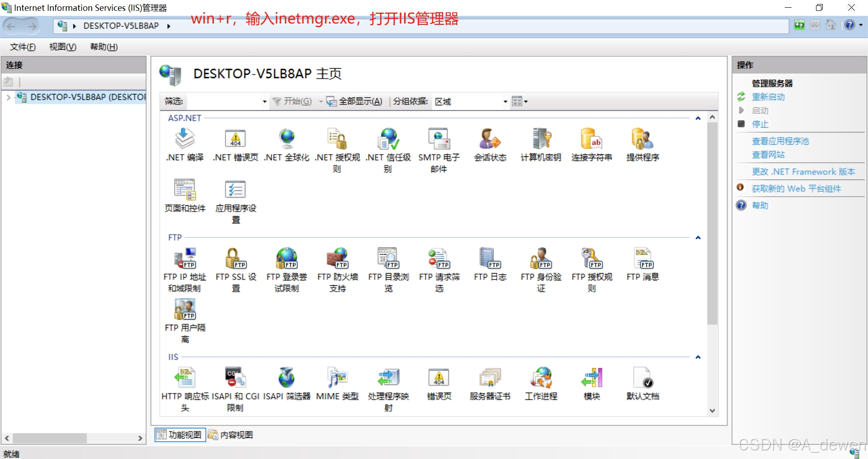Image resolution: width=868 pixels, height=459 pixels.
Task: Click the connections pane horizontal scrollbar
Action: tap(50, 438)
